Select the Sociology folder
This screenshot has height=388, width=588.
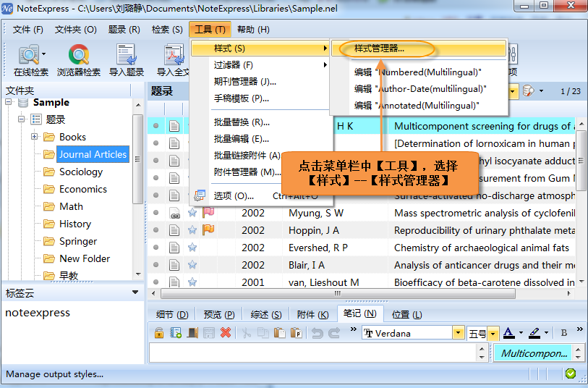click(x=80, y=172)
